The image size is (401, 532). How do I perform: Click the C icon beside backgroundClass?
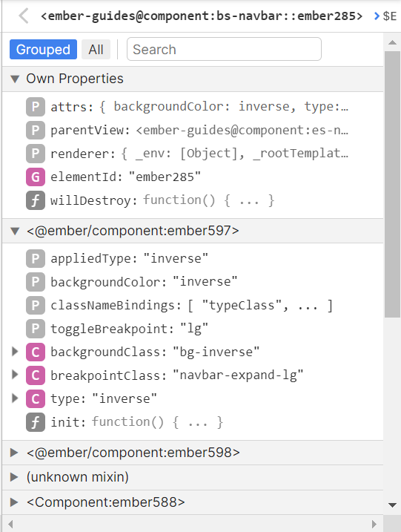click(x=36, y=352)
